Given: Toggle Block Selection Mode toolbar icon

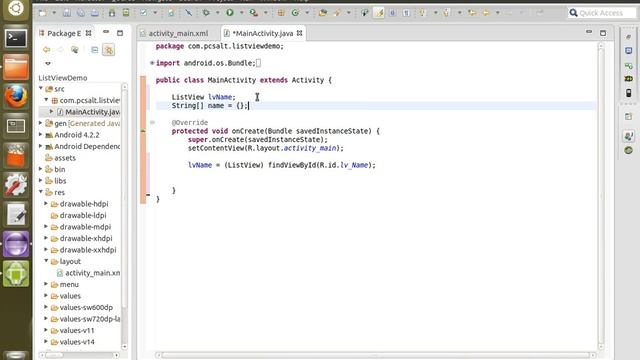Looking at the screenshot, I should pyautogui.click(x=393, y=13).
